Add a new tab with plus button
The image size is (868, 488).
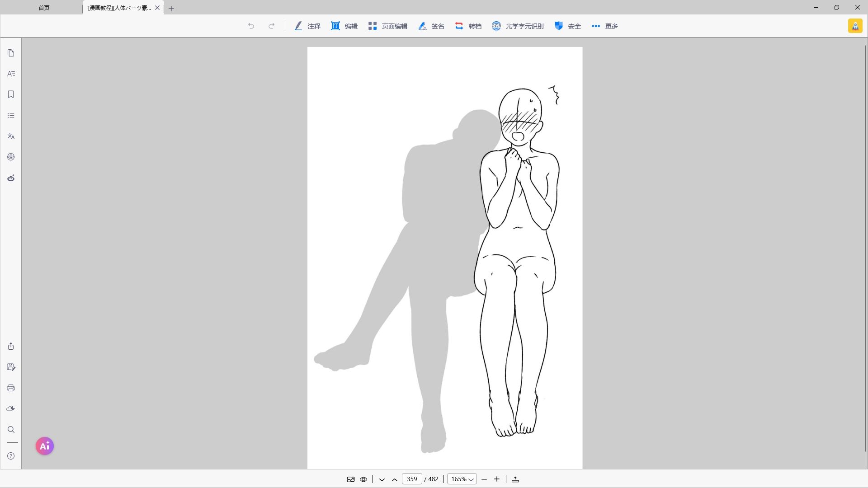[x=171, y=8]
